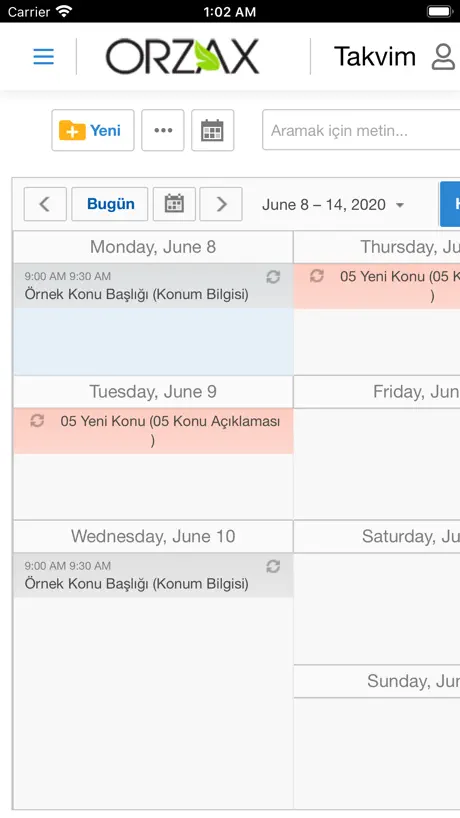The image size is (460, 818).
Task: Open the three-dots more options button
Action: (163, 130)
